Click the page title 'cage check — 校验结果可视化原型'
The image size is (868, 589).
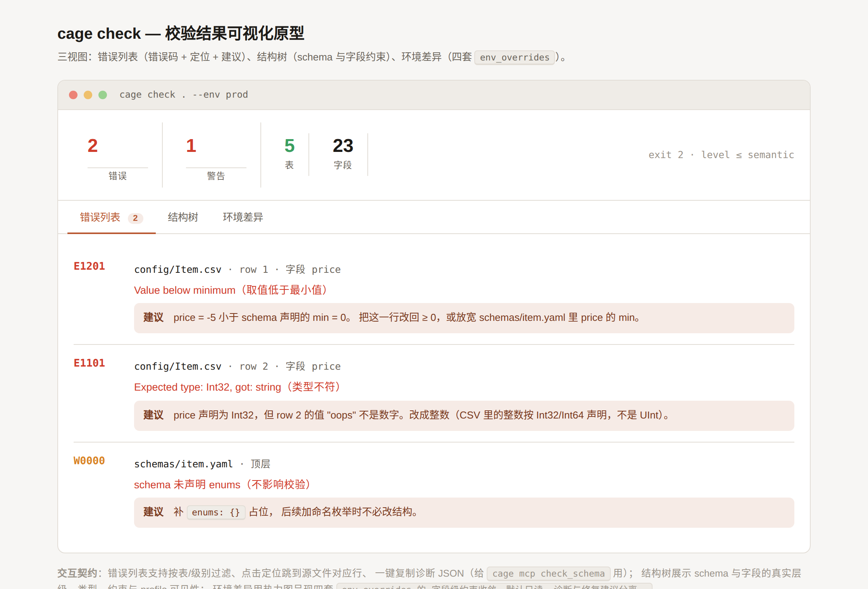pyautogui.click(x=181, y=33)
